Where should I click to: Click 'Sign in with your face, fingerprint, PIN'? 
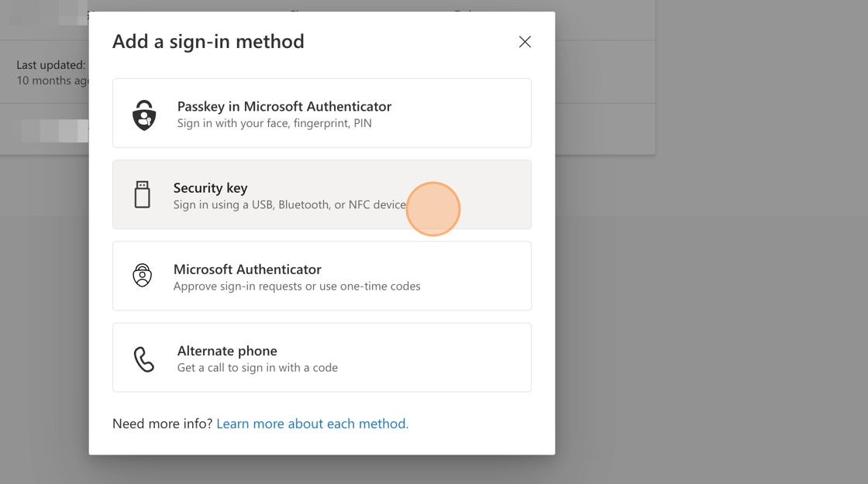pyautogui.click(x=274, y=123)
